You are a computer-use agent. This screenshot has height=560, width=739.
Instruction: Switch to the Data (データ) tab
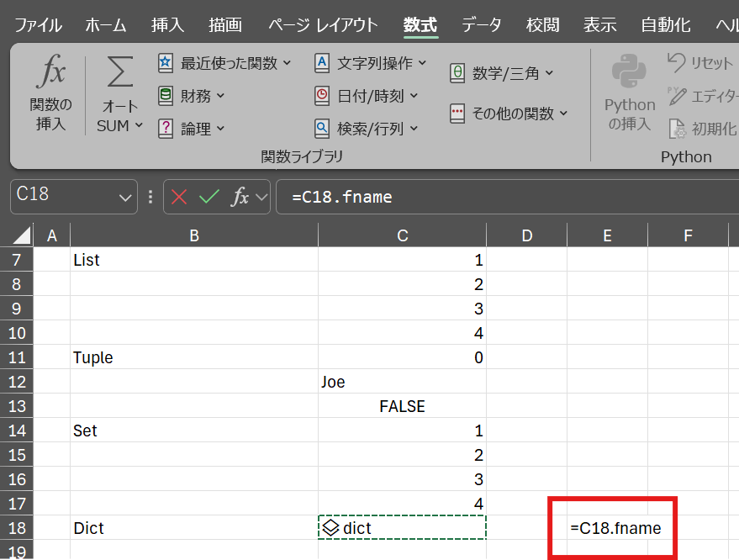pos(481,25)
